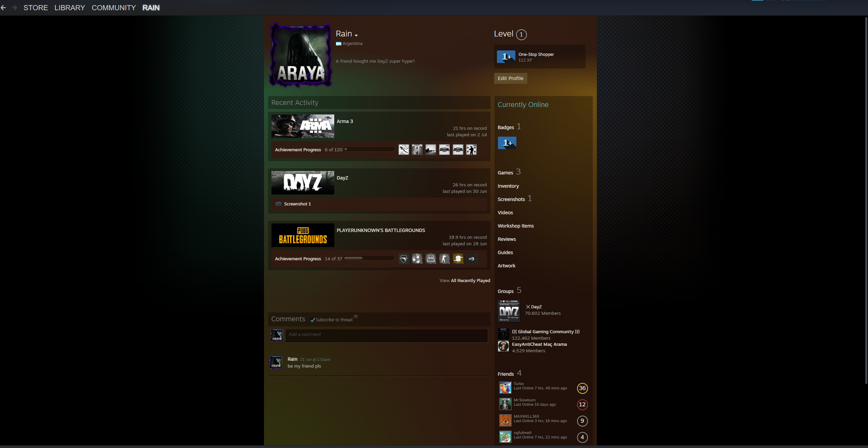Image resolution: width=868 pixels, height=448 pixels.
Task: Click the DayZ screenshot camera icon
Action: pyautogui.click(x=278, y=204)
